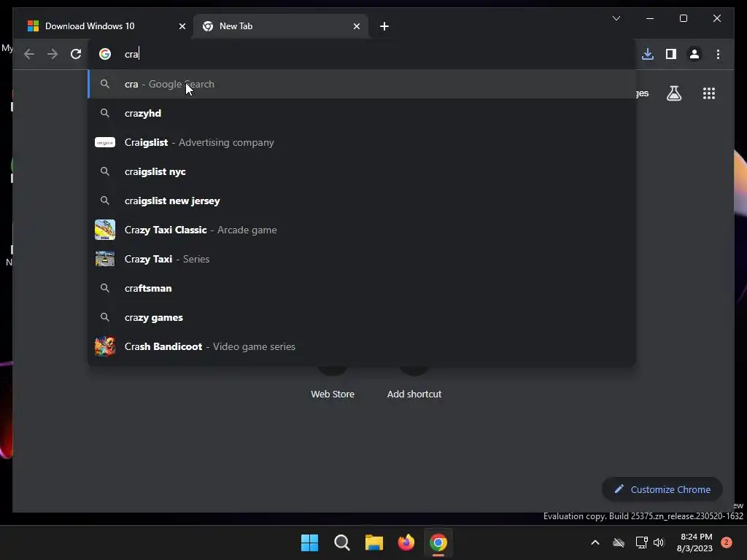Launch Firefox from the taskbar

pyautogui.click(x=406, y=542)
